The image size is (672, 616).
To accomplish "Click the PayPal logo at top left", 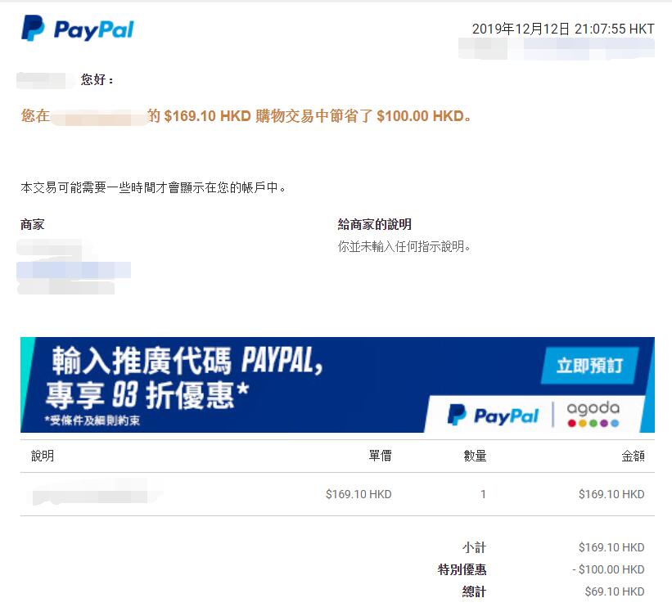I will (78, 29).
